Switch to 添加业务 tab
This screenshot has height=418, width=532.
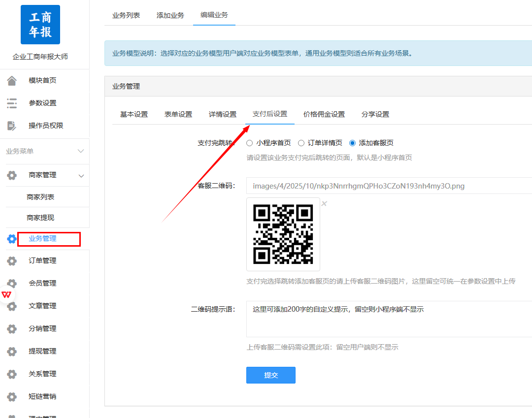coord(170,15)
